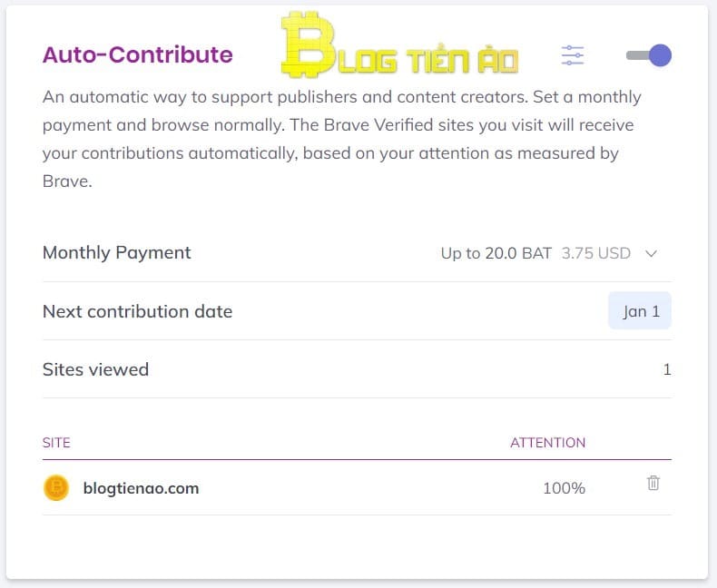Select the Monthly Payment label
717x588 pixels.
point(116,253)
